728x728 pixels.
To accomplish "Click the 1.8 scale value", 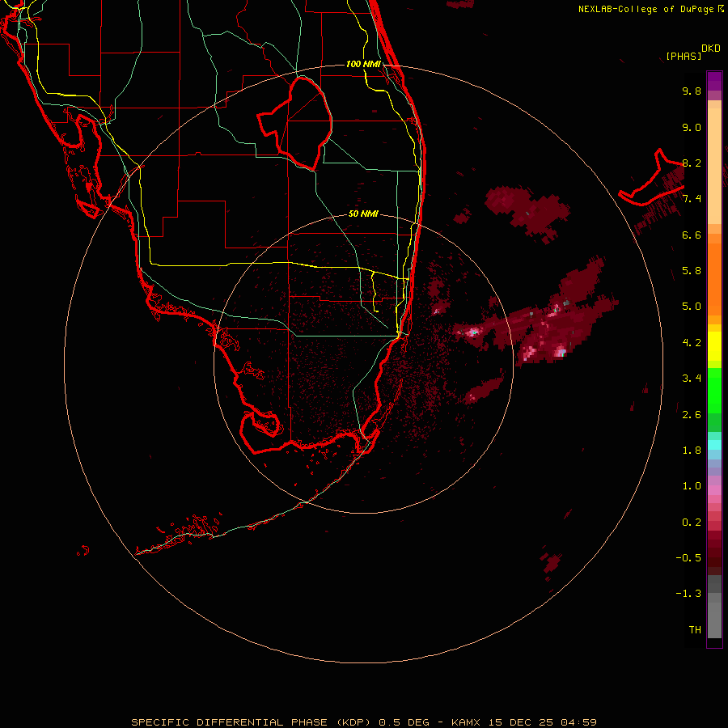I will (692, 451).
